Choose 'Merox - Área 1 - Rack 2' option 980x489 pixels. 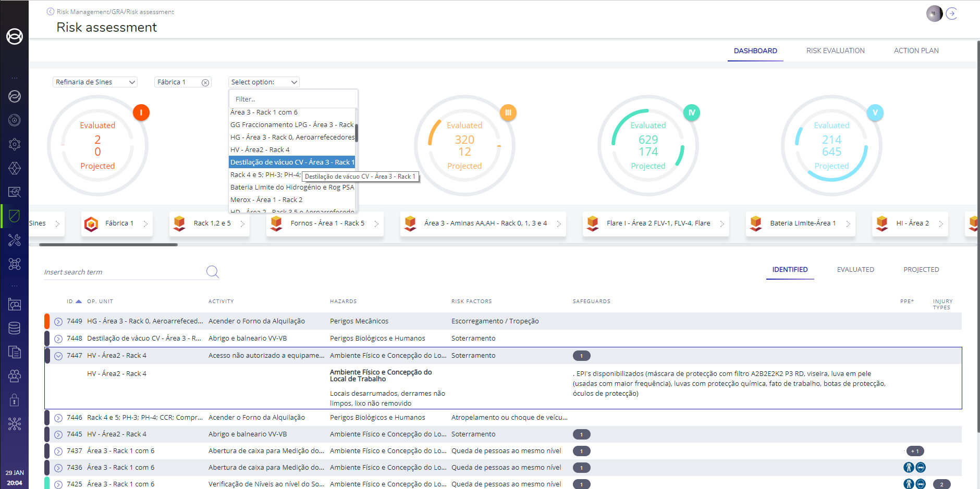tap(266, 200)
